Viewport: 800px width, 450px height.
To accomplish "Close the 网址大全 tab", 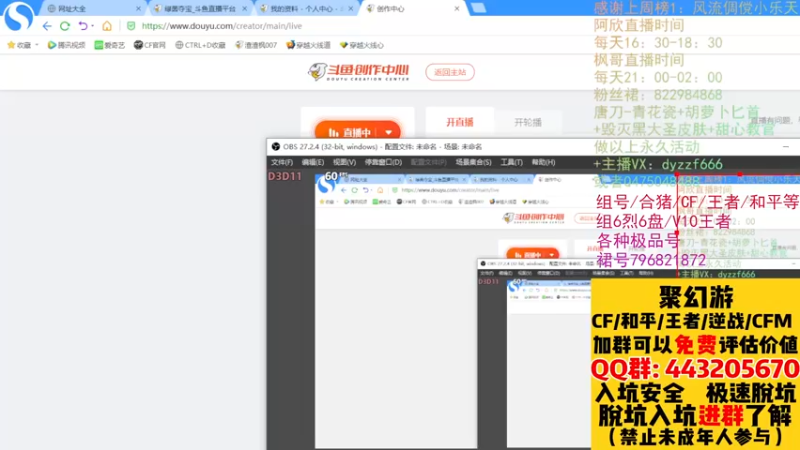I will pyautogui.click(x=138, y=9).
